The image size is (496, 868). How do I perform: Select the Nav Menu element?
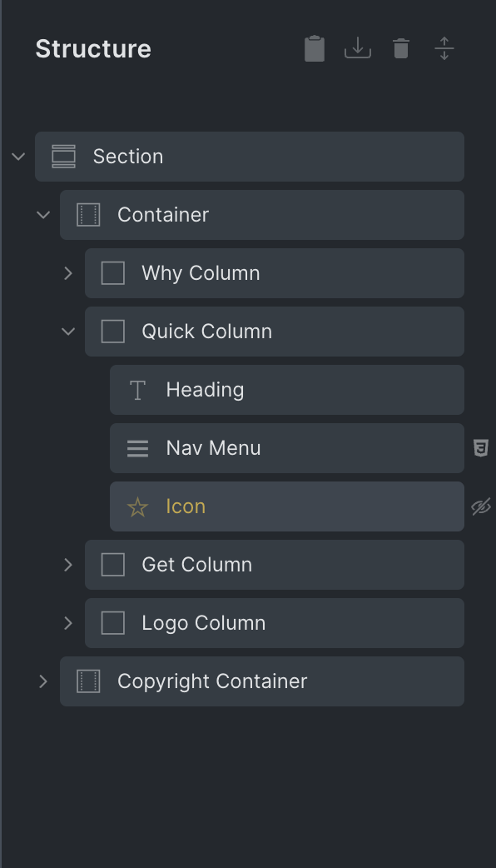click(x=287, y=448)
